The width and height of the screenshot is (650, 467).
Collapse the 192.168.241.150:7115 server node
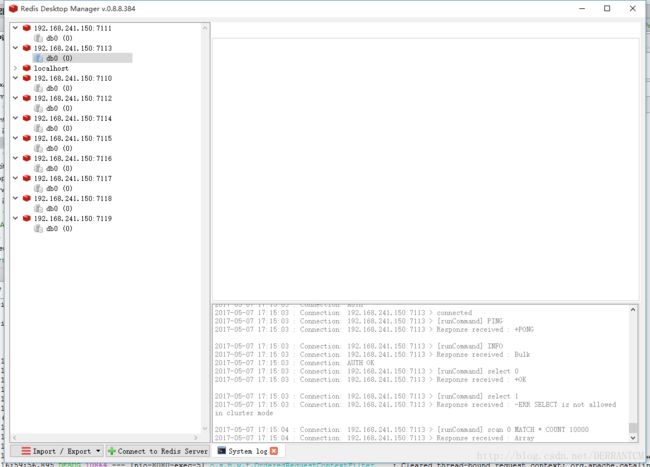point(15,138)
